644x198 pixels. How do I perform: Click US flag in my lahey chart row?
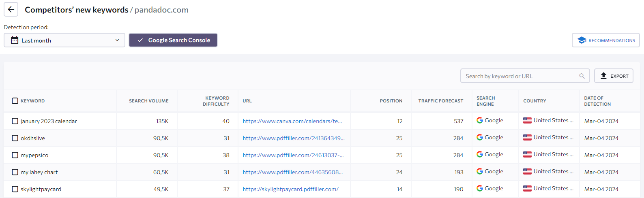pos(527,172)
